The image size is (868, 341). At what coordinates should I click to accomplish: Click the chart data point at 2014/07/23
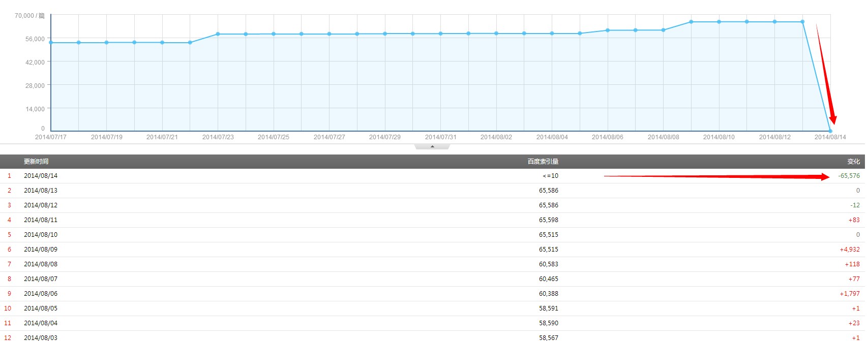point(218,34)
